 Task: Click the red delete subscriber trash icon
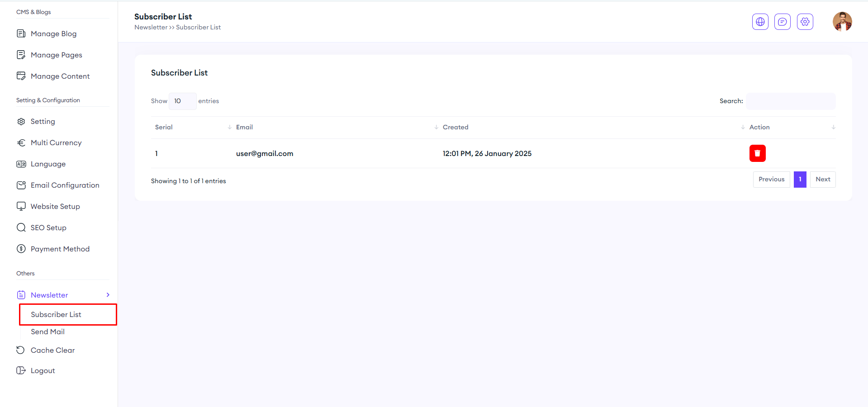[x=757, y=153]
